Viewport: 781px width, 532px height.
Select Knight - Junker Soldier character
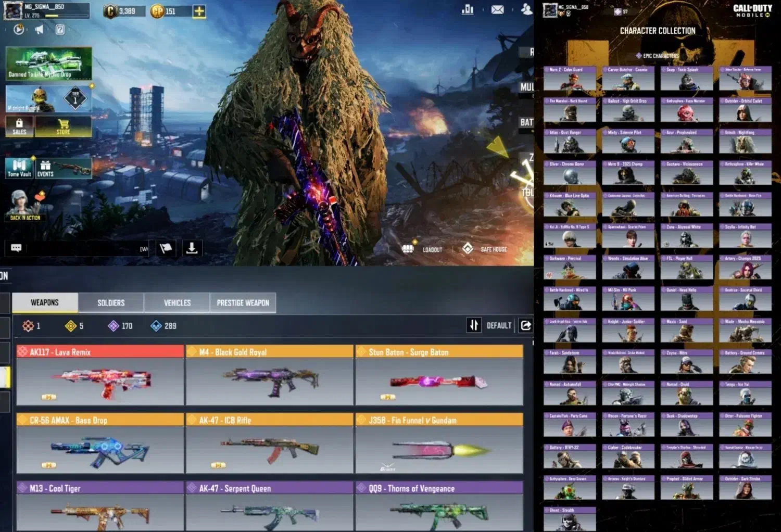(x=628, y=331)
